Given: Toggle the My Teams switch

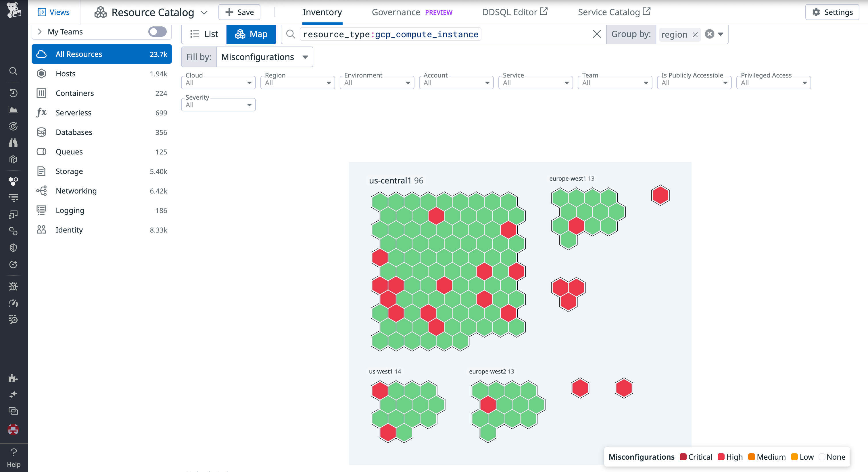Looking at the screenshot, I should (157, 32).
